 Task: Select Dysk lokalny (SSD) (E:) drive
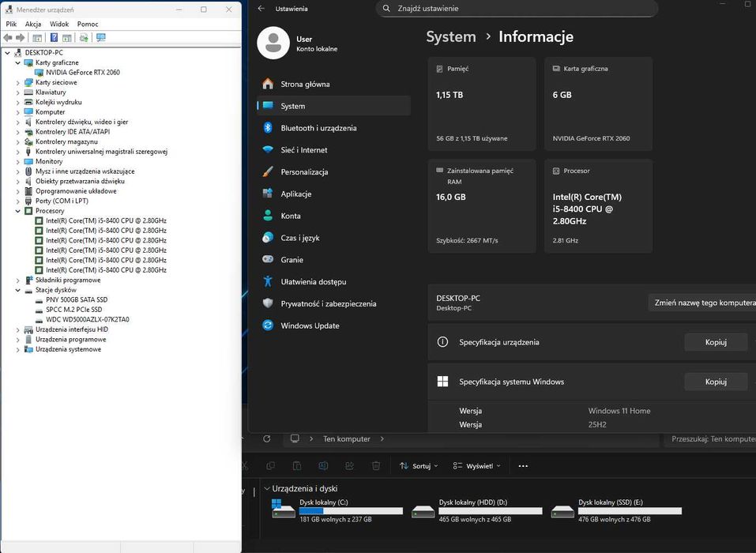[617, 510]
